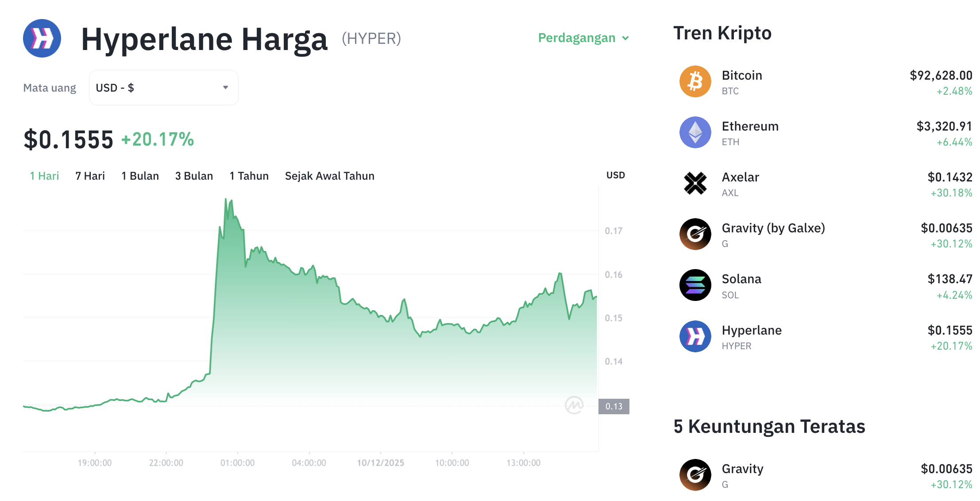Click the Hyperlane logo beside the page title
This screenshot has height=501, width=980.
(42, 39)
